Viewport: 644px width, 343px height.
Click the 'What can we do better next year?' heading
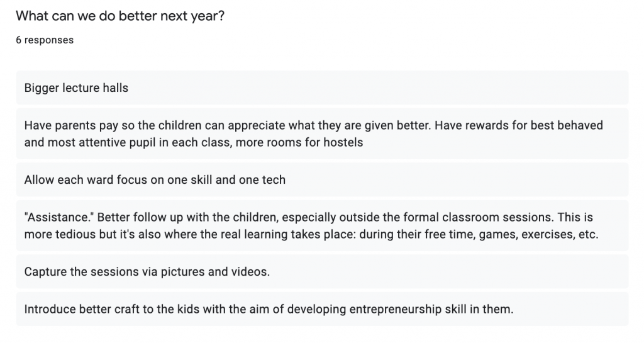pos(120,16)
